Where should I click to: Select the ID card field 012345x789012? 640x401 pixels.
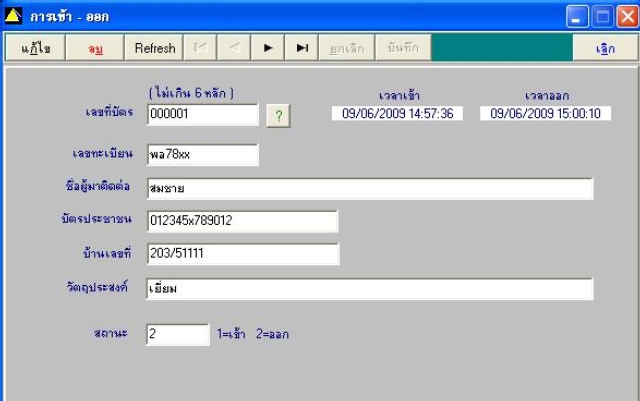tap(242, 221)
